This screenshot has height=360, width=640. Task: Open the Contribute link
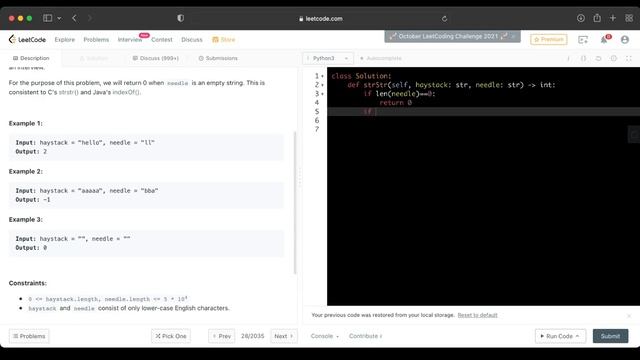coord(366,336)
